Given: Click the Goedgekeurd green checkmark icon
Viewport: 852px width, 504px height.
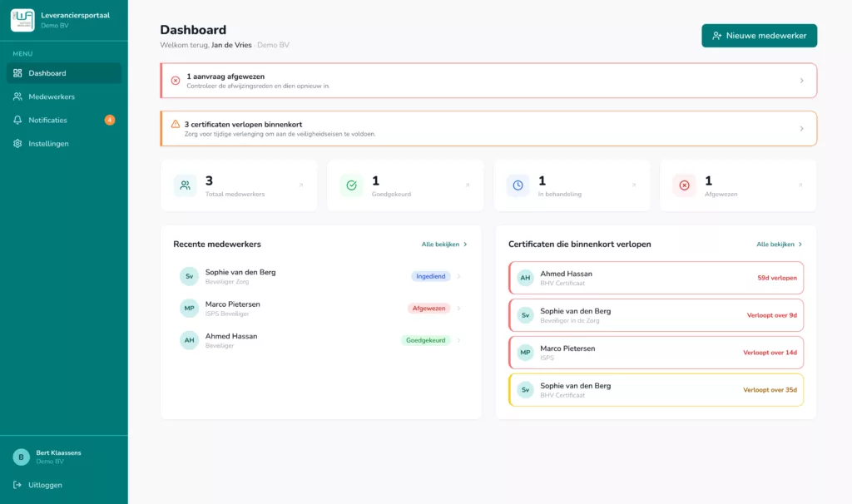Looking at the screenshot, I should tap(352, 185).
